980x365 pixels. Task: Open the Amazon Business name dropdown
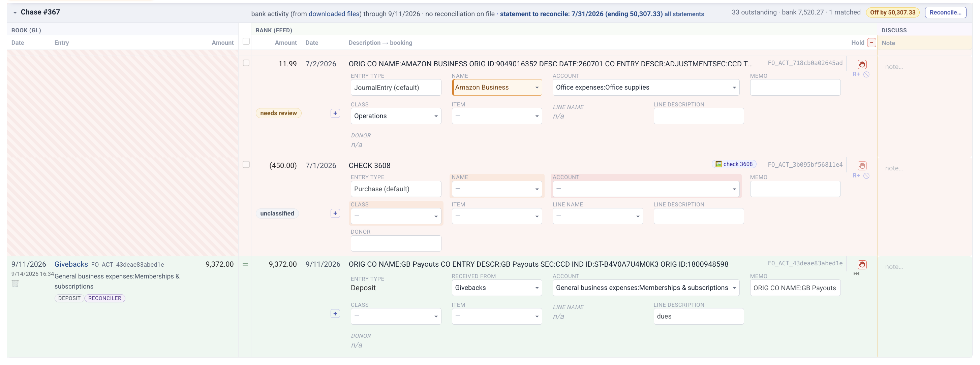point(497,88)
